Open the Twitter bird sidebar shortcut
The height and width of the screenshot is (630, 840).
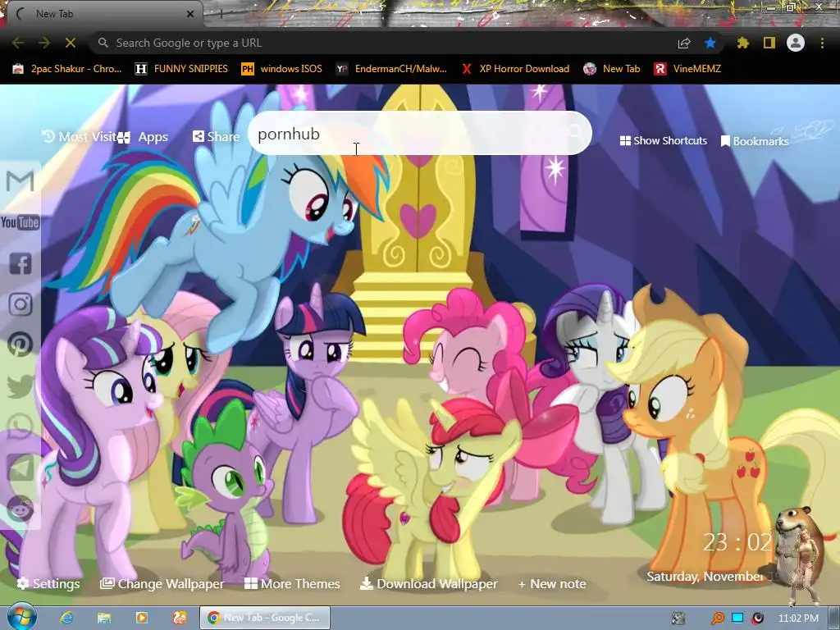pos(21,386)
